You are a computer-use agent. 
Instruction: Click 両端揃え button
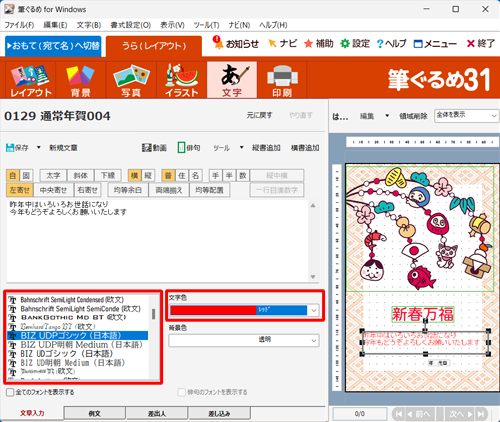coord(169,190)
